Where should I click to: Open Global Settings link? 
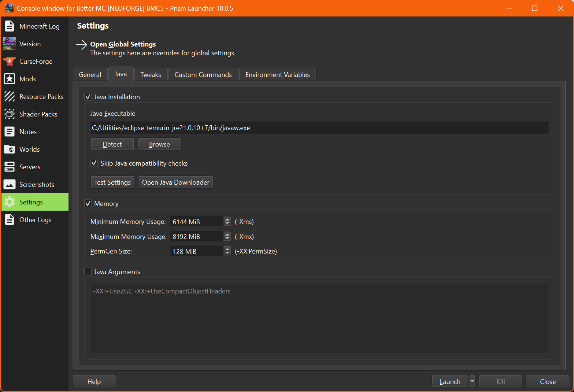point(123,44)
